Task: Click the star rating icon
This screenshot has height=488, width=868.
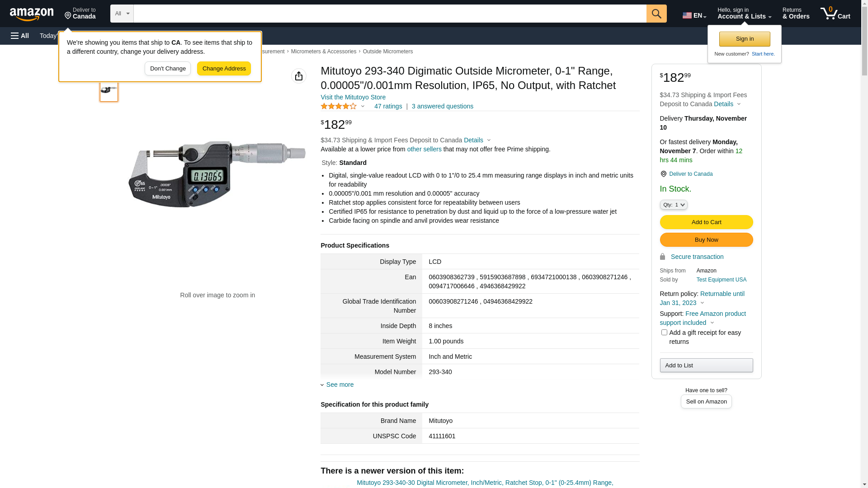Action: (339, 106)
